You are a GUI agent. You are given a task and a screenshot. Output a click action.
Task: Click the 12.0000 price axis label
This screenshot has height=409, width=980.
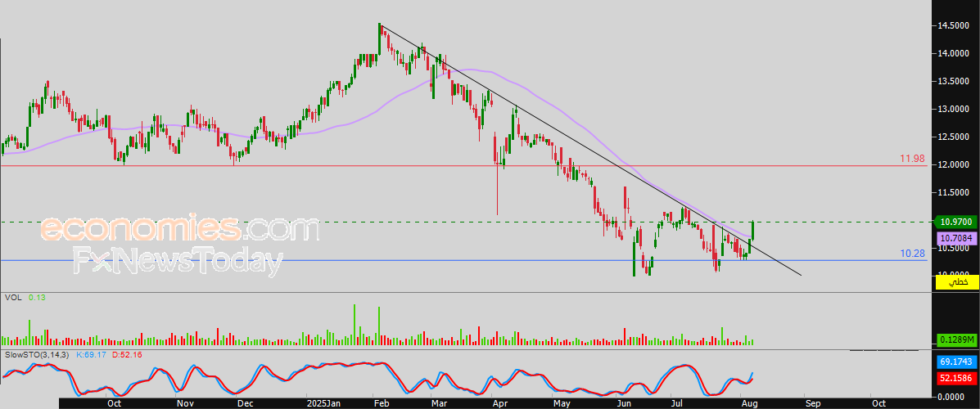(x=952, y=165)
